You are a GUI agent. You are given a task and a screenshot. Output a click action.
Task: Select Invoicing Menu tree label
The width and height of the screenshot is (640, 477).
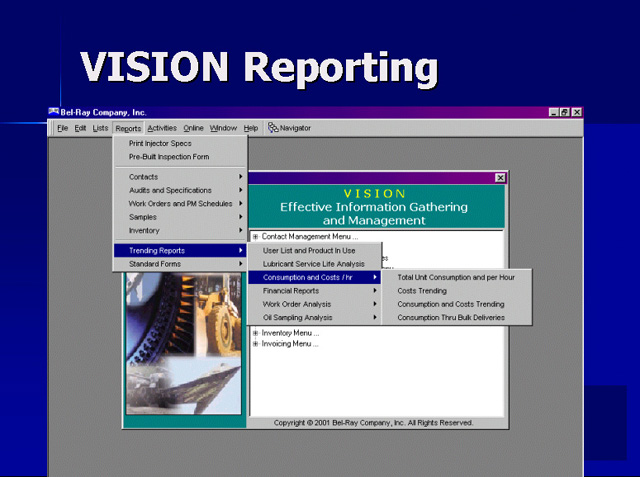(290, 344)
